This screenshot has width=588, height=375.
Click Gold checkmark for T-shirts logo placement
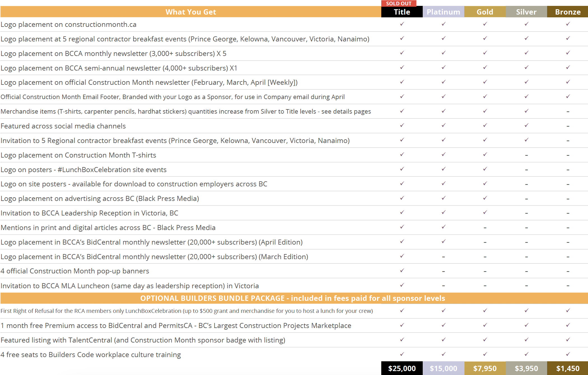[x=485, y=154]
